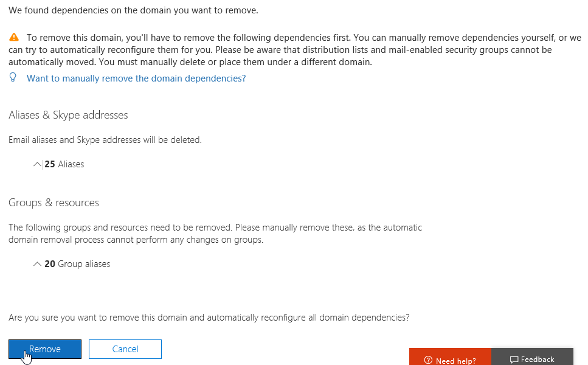Open the manual domain dependencies removal link
Viewport: 588px width, 365px height.
coord(136,78)
